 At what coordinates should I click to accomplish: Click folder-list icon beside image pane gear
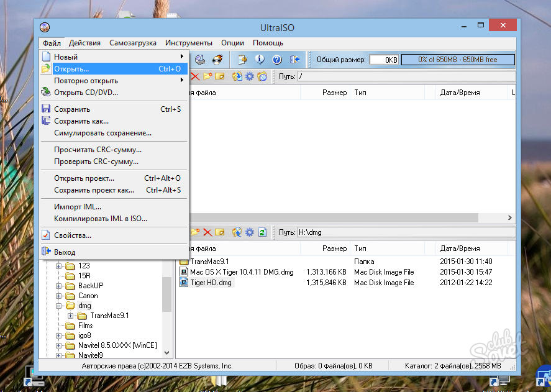262,76
